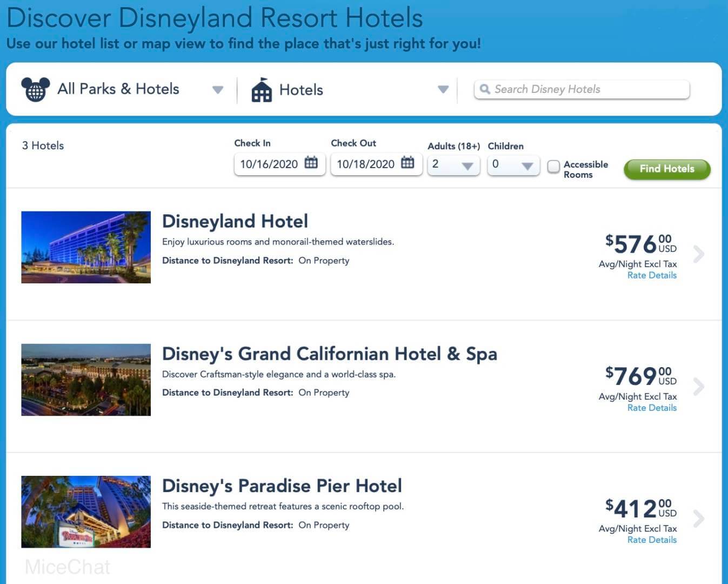Open Disney's Paradise Pier Hotel title

[282, 486]
